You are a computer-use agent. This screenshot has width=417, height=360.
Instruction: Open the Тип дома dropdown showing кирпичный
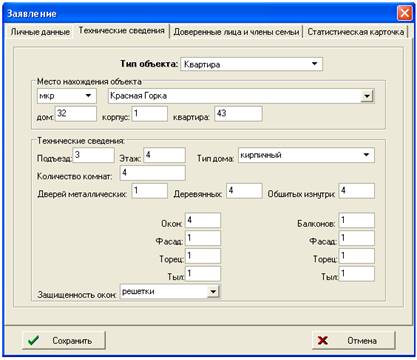point(306,155)
